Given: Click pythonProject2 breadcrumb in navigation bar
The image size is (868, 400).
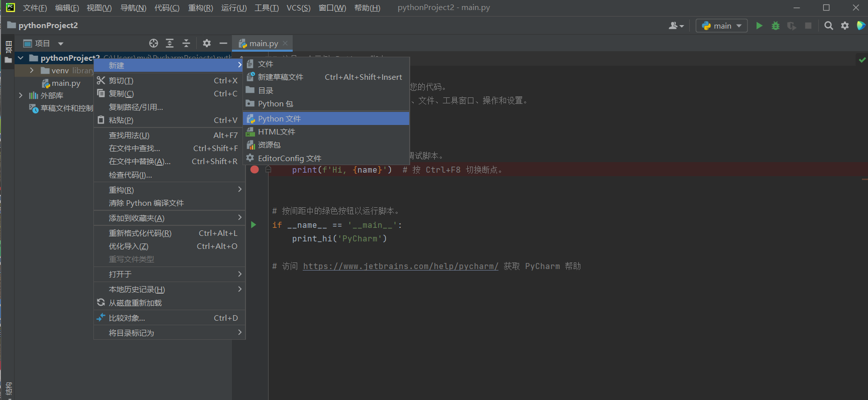Looking at the screenshot, I should pyautogui.click(x=43, y=26).
